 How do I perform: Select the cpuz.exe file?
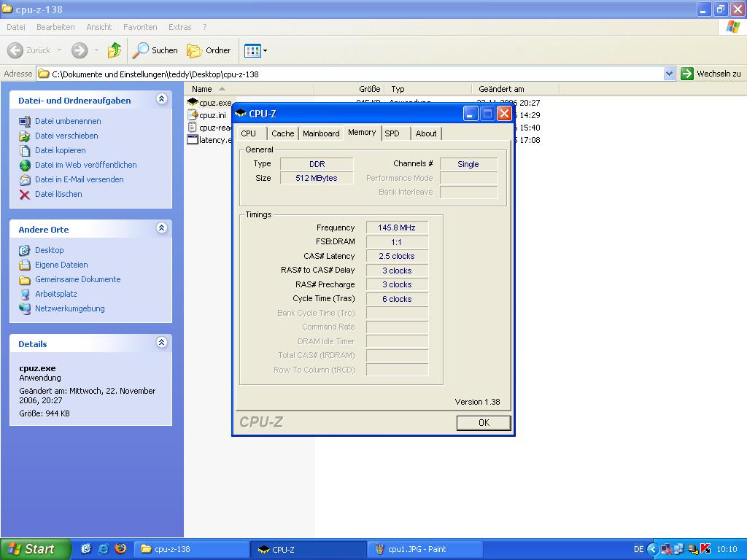coord(209,102)
